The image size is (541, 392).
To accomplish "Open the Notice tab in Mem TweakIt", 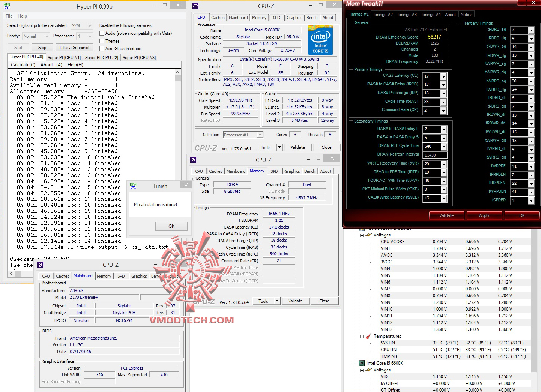I will (x=466, y=15).
